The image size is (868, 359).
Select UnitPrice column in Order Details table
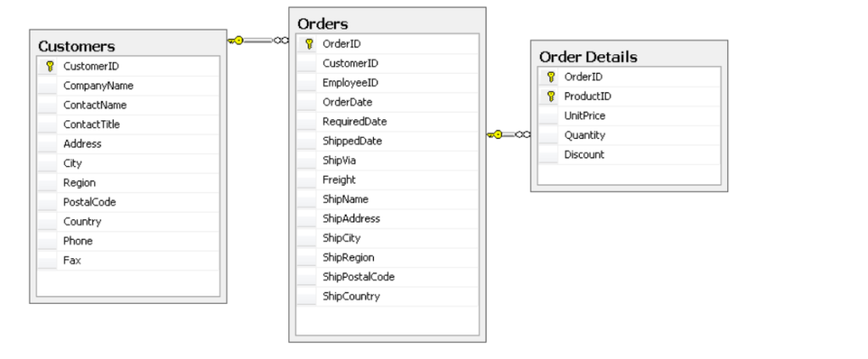629,116
